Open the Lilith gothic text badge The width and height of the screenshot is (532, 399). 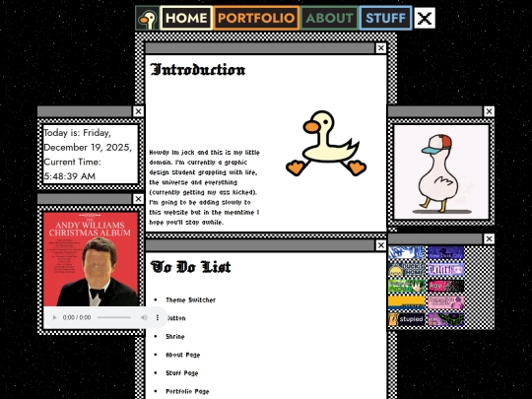446,269
